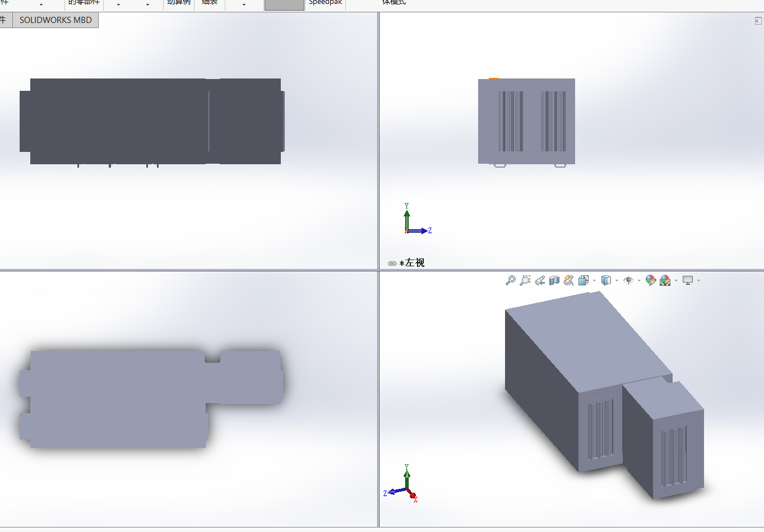Click the gray ribbon button left of Speedpak
This screenshot has width=764, height=532.
[284, 4]
